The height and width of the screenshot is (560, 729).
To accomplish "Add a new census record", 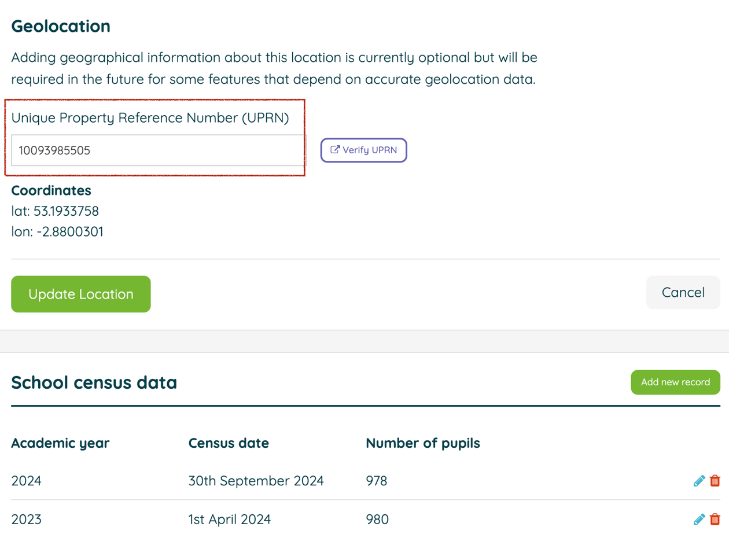I will (675, 382).
